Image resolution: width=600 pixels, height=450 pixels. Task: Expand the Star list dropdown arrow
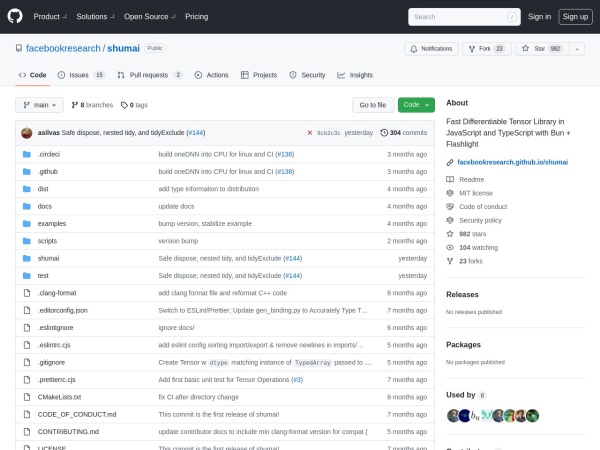tap(577, 48)
